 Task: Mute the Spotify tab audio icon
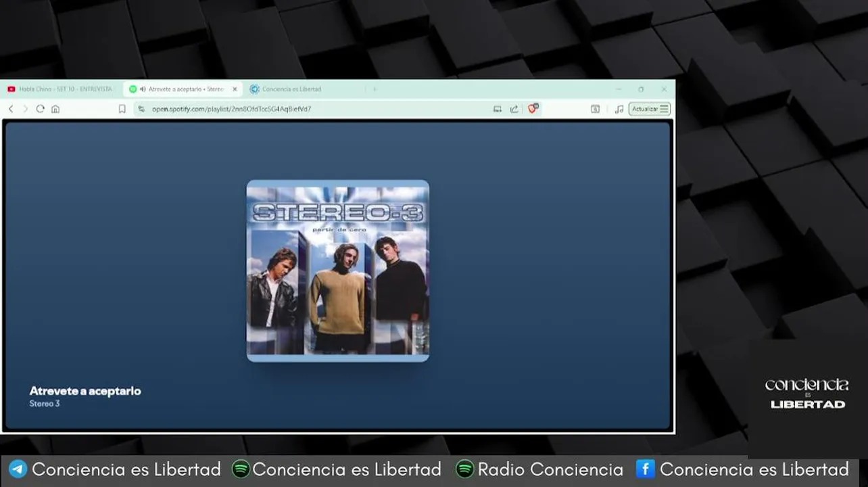click(x=143, y=89)
